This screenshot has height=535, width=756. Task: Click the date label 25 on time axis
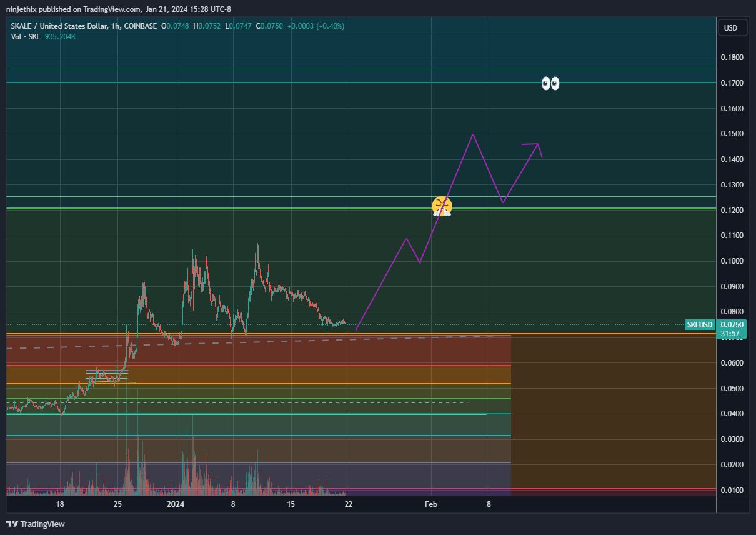(x=117, y=504)
